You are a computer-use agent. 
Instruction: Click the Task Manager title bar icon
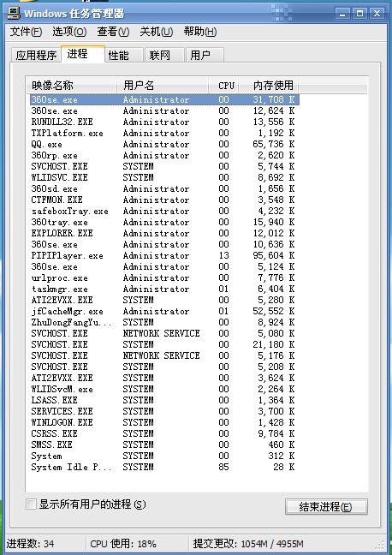coord(14,14)
